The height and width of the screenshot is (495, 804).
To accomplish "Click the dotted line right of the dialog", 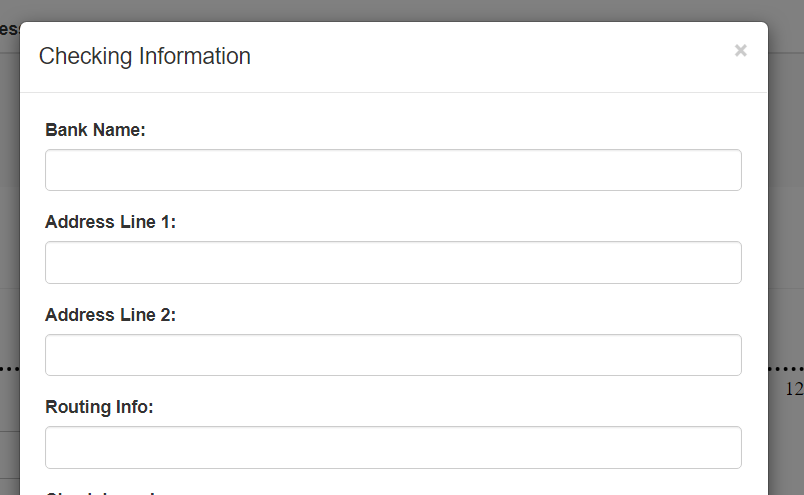I will tap(786, 368).
